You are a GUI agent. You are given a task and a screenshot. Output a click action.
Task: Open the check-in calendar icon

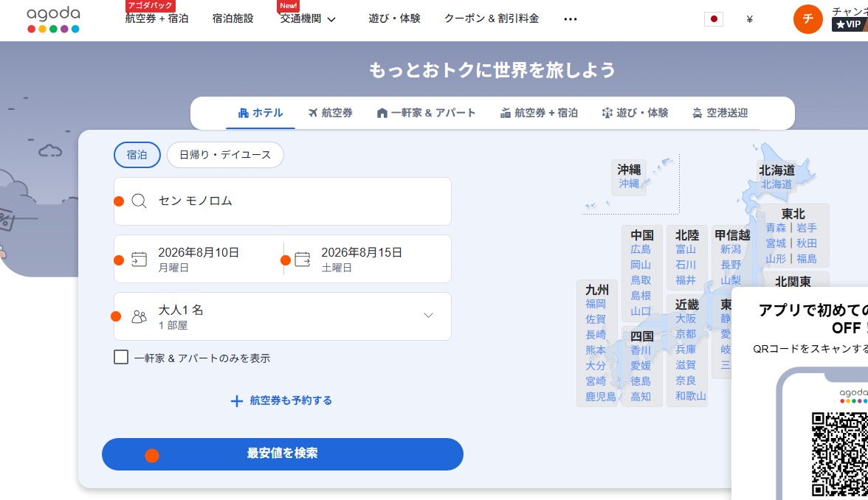[x=139, y=259]
